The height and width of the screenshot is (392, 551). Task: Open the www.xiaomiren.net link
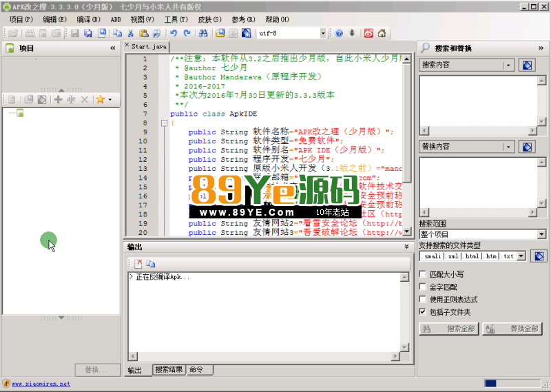[41, 384]
